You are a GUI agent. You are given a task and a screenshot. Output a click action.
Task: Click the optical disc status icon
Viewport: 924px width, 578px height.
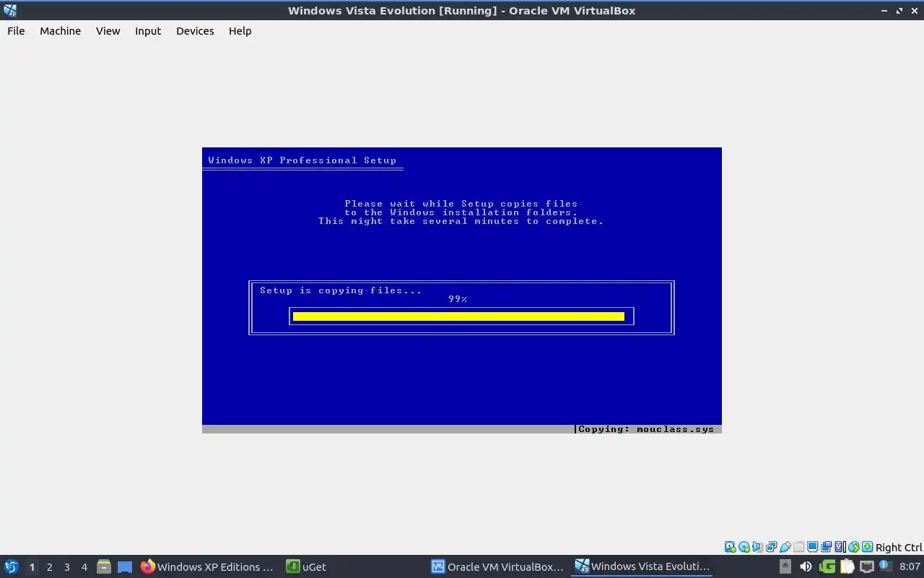pos(744,547)
